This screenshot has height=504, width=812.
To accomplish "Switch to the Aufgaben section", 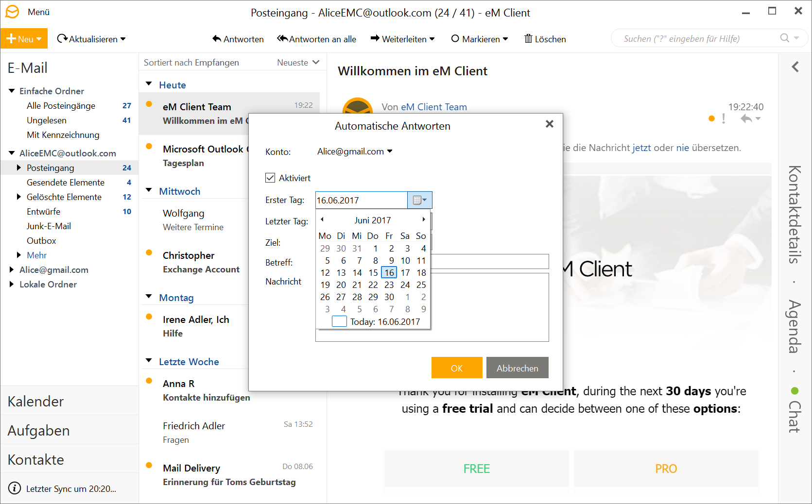I will tap(69, 430).
